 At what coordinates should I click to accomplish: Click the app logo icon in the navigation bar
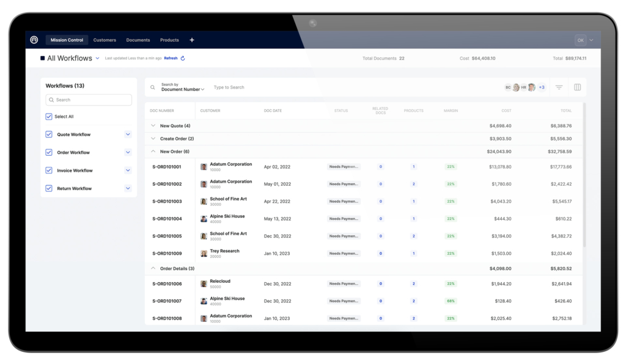click(34, 40)
